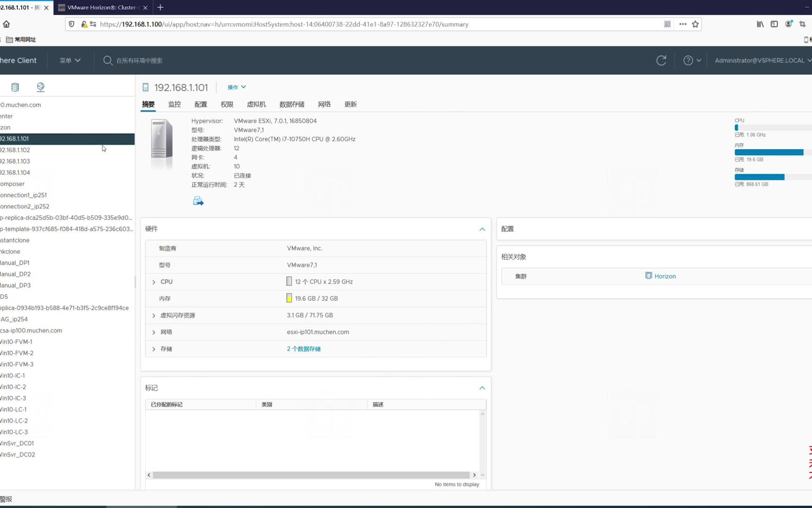The height and width of the screenshot is (508, 812).
Task: Switch to the networking inventory view icon
Action: (x=40, y=87)
